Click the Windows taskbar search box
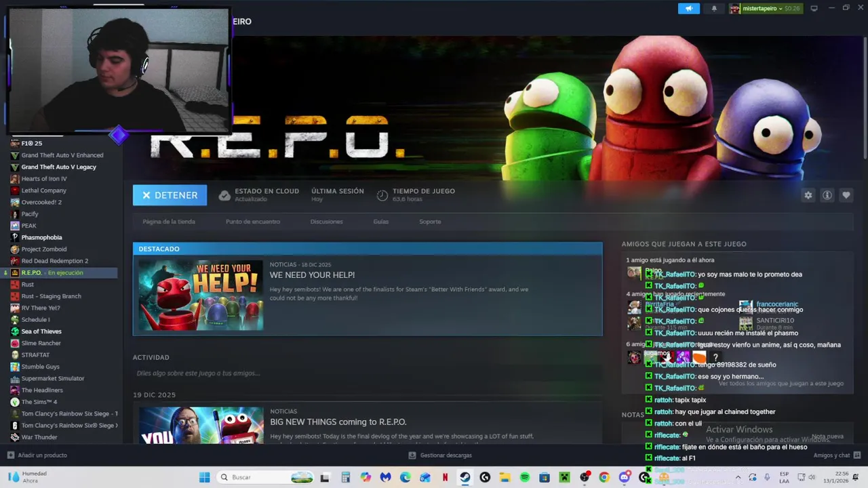The image size is (868, 488). (x=266, y=477)
